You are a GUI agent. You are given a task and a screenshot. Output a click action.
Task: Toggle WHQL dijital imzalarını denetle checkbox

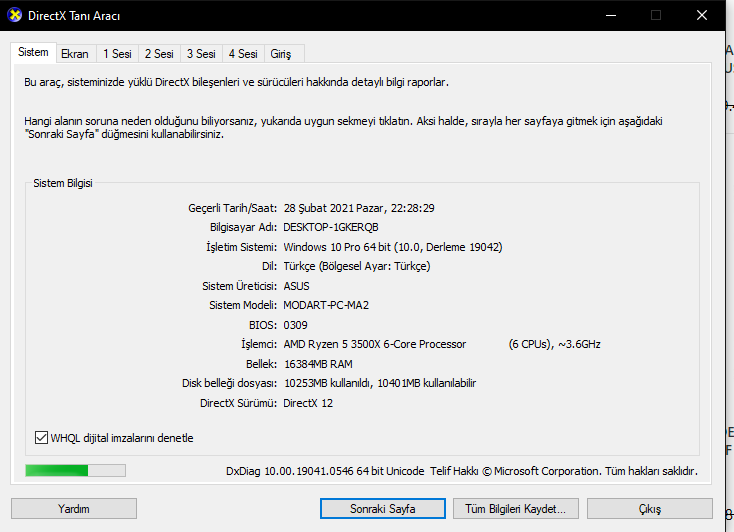pyautogui.click(x=42, y=438)
